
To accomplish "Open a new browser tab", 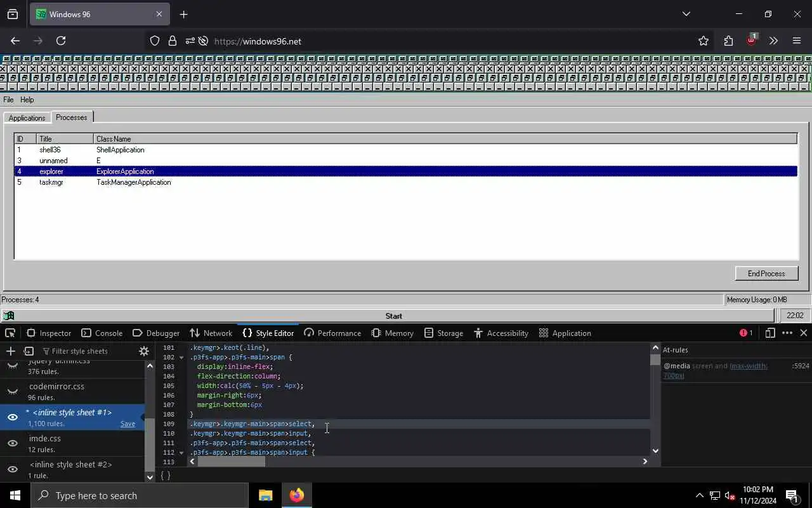I will pyautogui.click(x=183, y=14).
